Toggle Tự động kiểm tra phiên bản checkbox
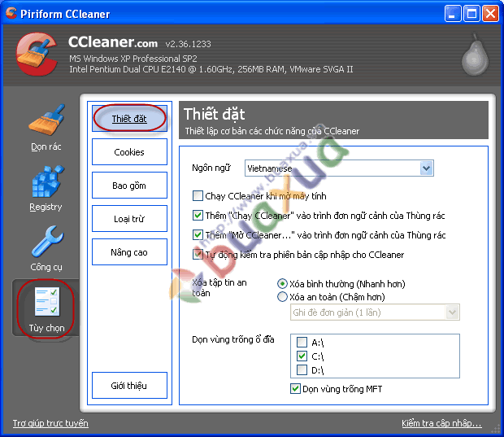 (x=198, y=255)
